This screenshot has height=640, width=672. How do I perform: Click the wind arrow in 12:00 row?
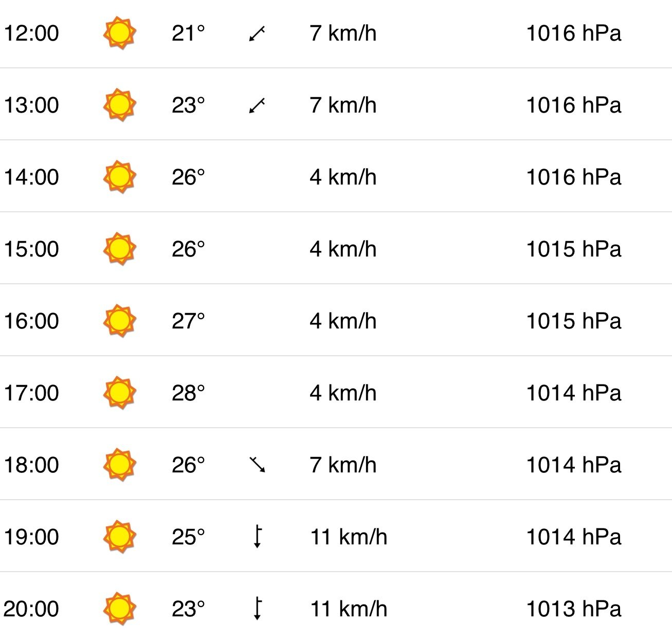pos(257,34)
